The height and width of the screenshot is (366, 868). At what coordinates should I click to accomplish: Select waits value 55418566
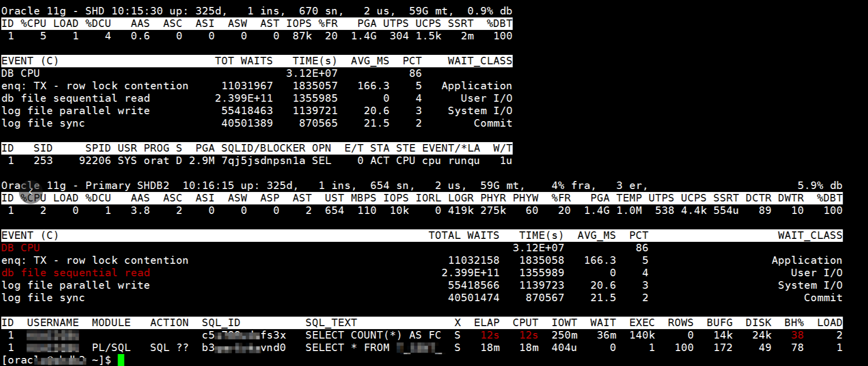coord(474,285)
